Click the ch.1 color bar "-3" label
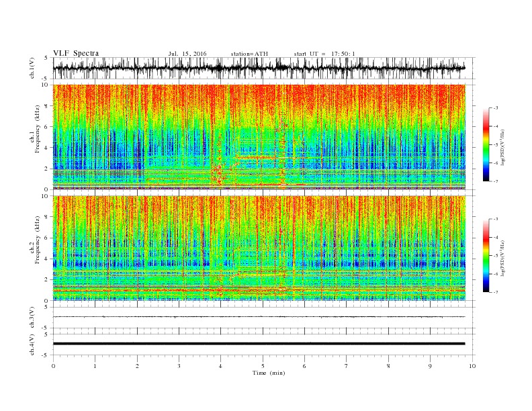The width and height of the screenshot is (532, 411). coord(496,108)
